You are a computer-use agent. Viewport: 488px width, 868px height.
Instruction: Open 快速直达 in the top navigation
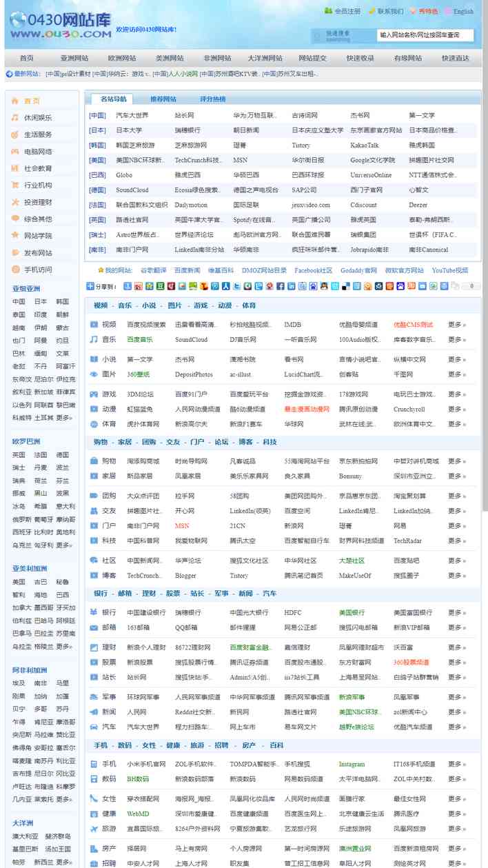coord(456,59)
